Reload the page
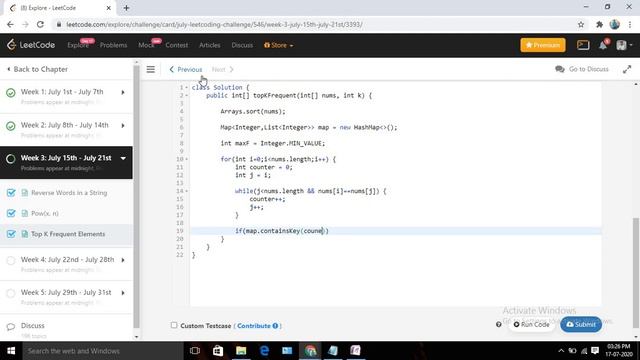 pos(40,24)
